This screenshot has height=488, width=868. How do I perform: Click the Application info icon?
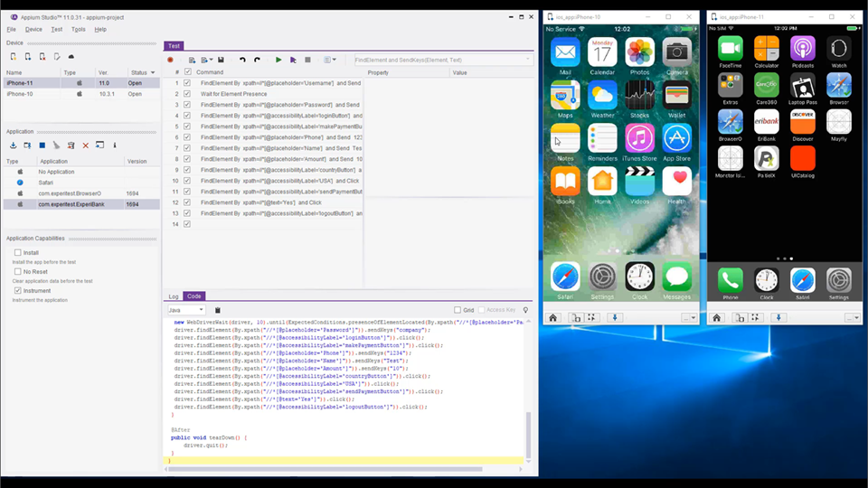(115, 145)
